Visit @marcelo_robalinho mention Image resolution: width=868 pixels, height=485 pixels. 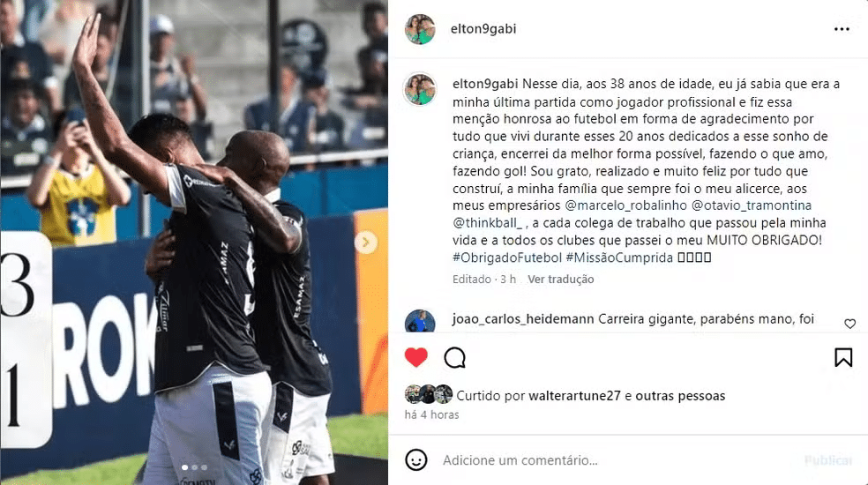(625, 205)
